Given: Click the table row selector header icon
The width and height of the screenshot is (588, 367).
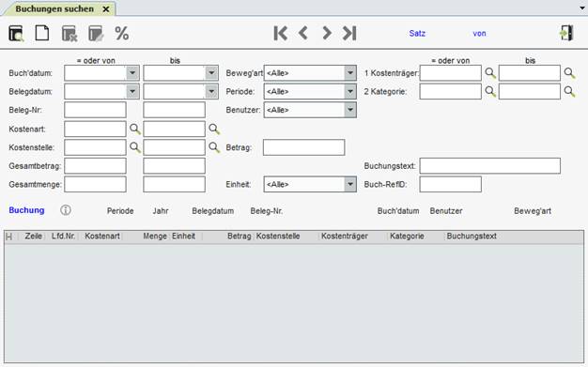Looking at the screenshot, I should point(9,237).
